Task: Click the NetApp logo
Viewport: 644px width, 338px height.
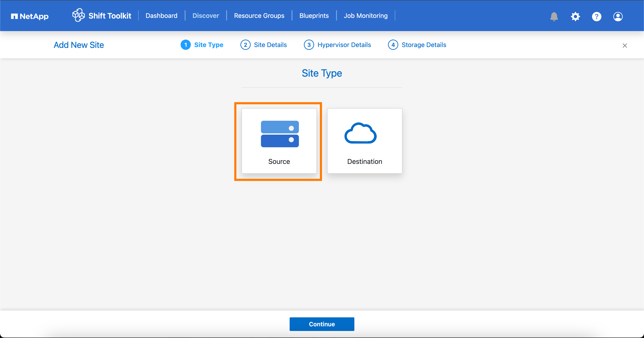Action: click(x=30, y=16)
